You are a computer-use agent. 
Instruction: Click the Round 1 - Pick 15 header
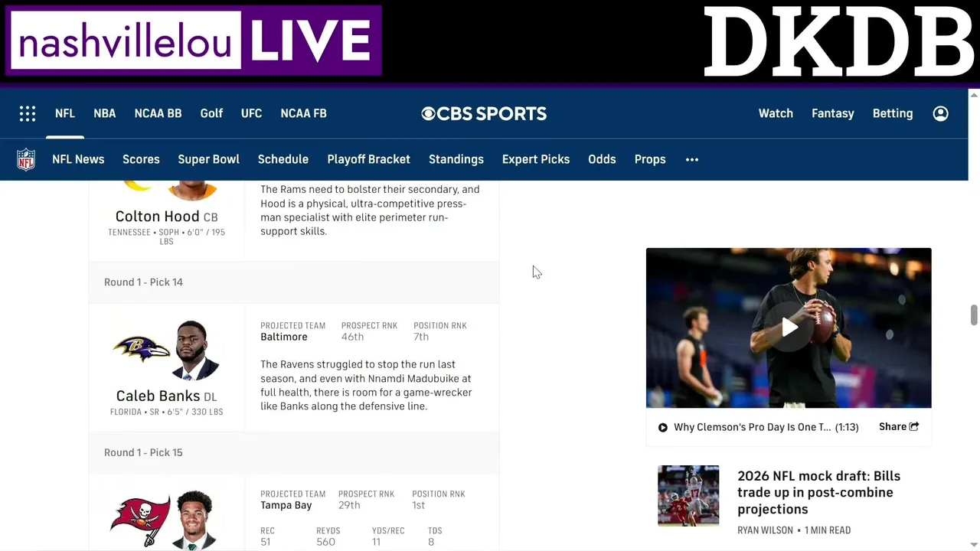[143, 452]
